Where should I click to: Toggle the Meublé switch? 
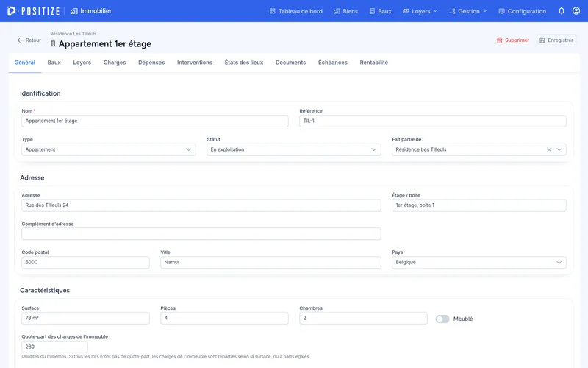pyautogui.click(x=442, y=319)
